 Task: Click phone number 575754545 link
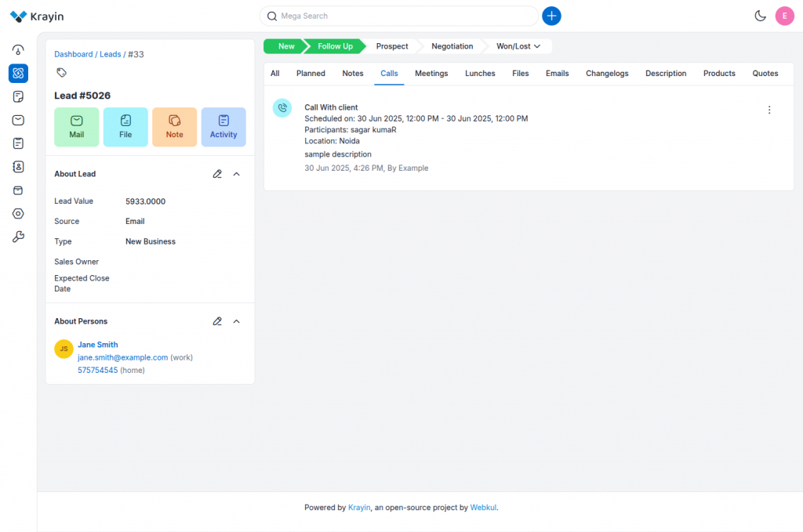98,371
